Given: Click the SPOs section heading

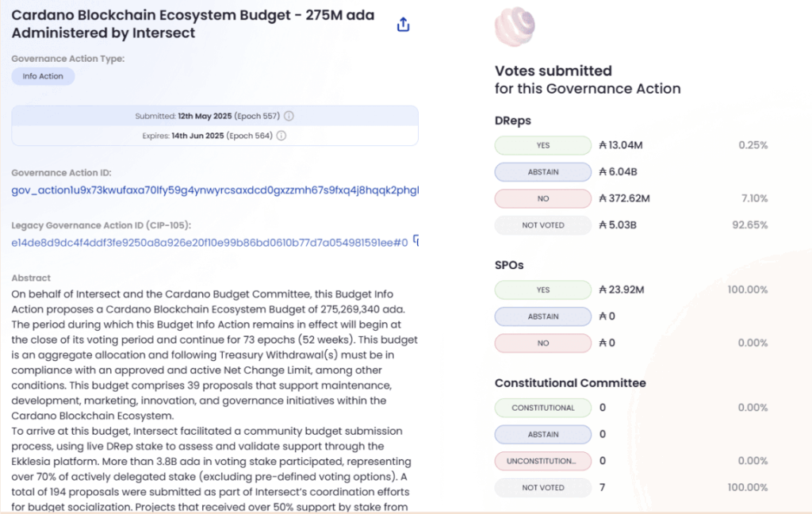Looking at the screenshot, I should pos(509,265).
